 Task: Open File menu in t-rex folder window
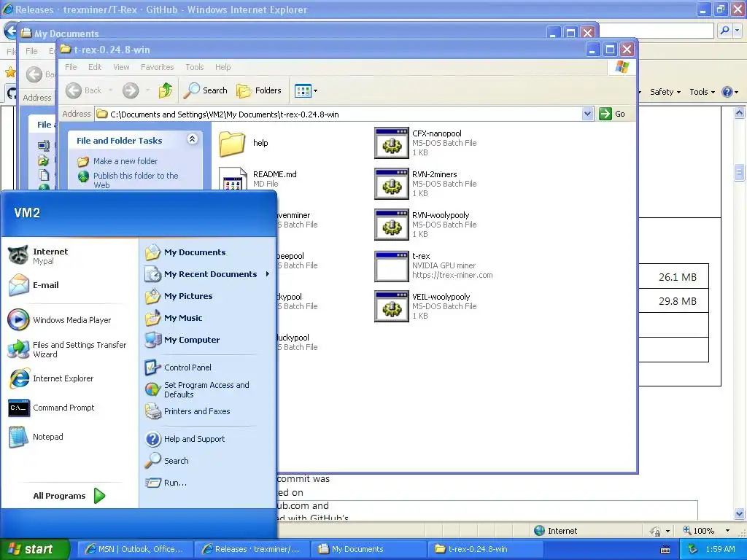point(71,67)
